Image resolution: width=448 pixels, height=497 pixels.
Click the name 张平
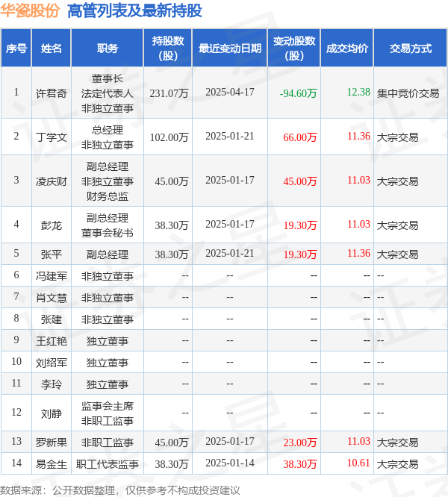[52, 254]
